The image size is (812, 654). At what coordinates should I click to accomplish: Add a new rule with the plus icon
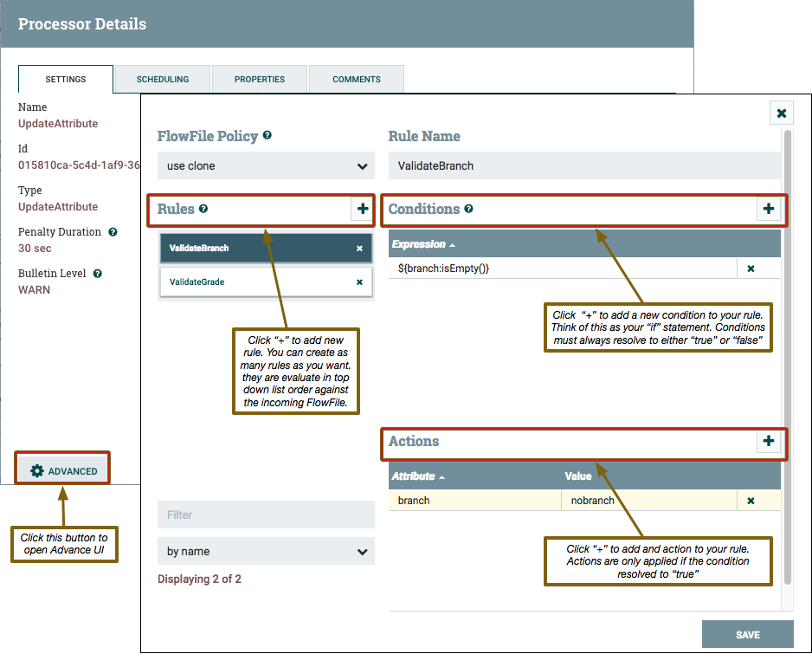(363, 209)
